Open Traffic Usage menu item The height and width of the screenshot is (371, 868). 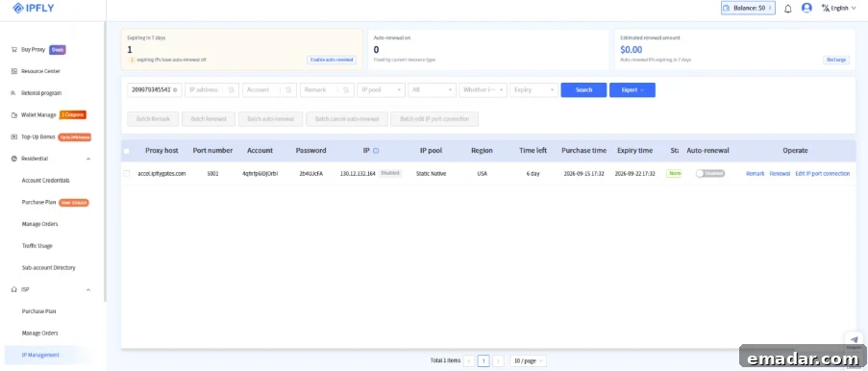pos(37,246)
